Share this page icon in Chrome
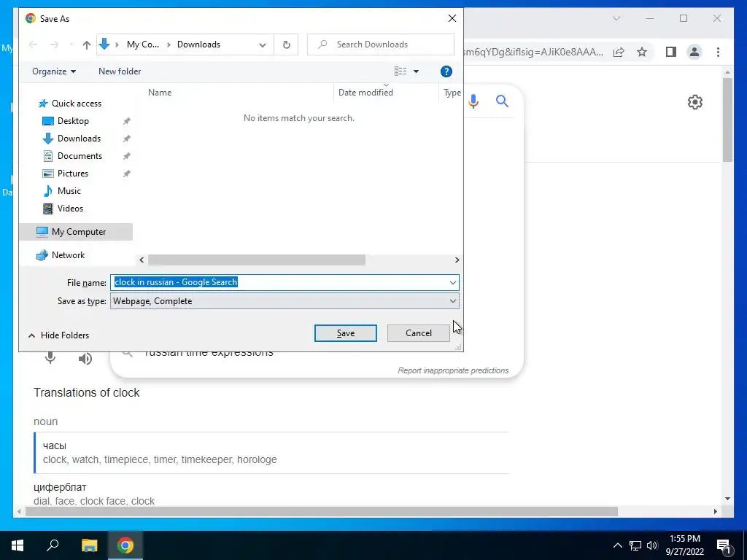 click(619, 52)
